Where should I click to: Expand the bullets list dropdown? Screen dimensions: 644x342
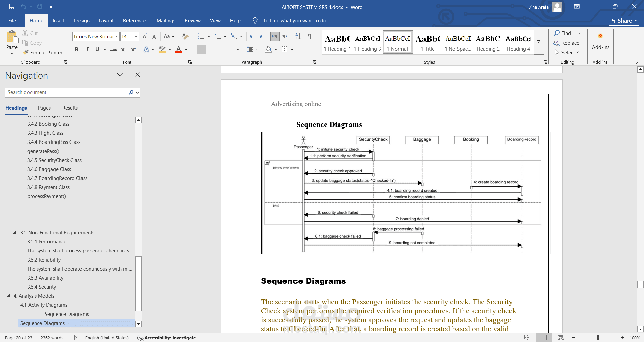click(209, 36)
